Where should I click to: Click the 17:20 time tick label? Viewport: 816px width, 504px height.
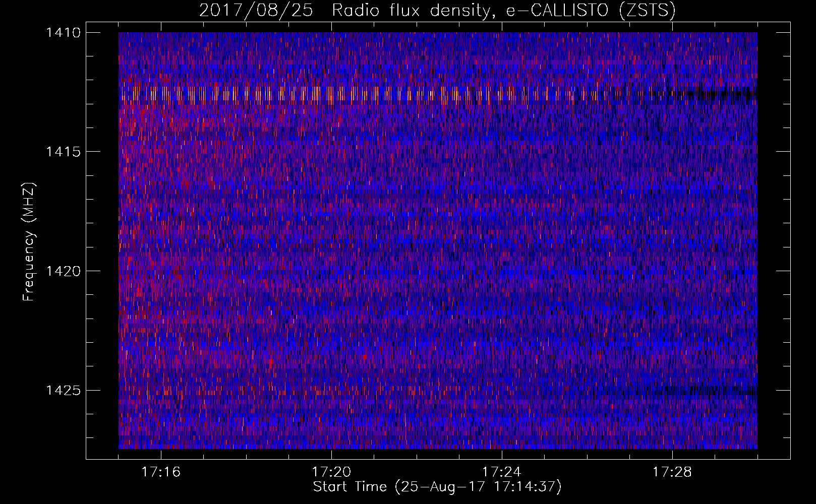coord(331,472)
